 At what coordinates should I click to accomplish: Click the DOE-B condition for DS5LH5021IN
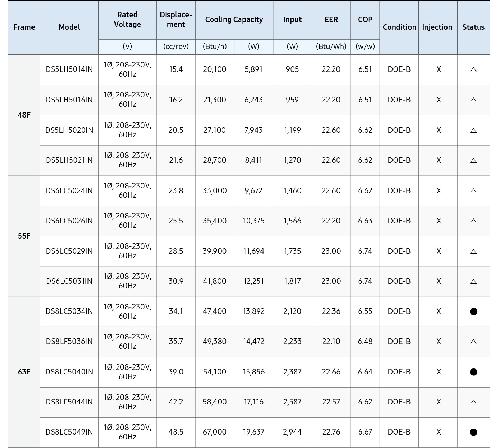tap(399, 160)
